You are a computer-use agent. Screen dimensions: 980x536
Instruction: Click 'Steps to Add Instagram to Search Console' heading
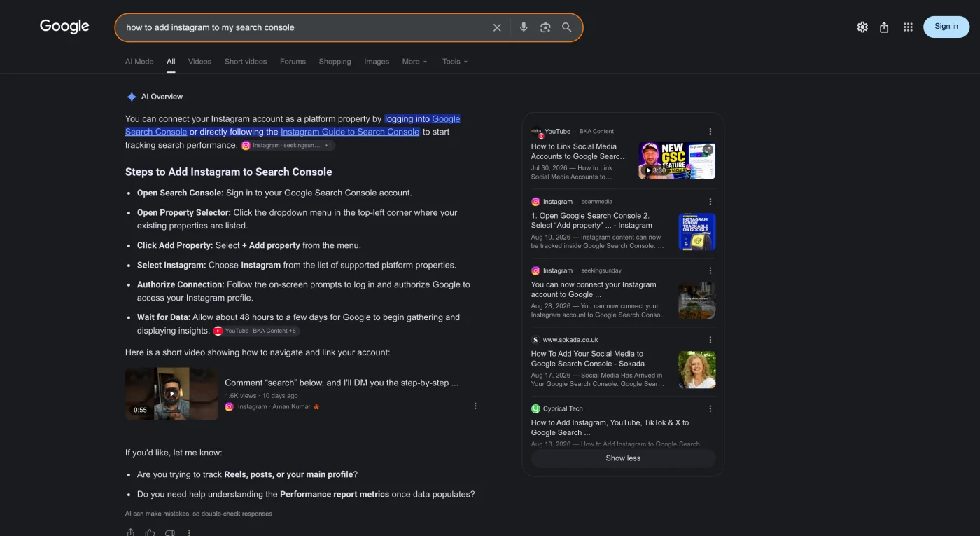point(228,172)
